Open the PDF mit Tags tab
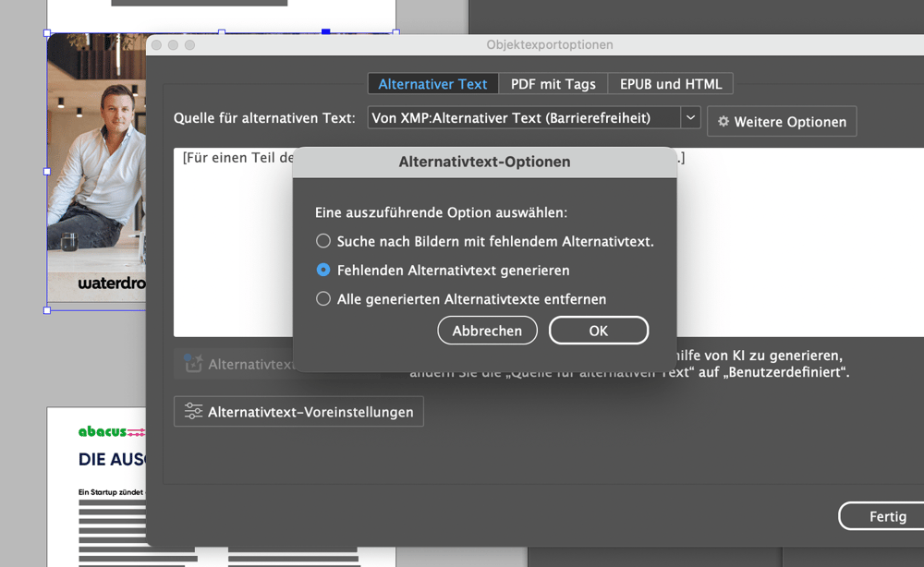This screenshot has height=567, width=924. point(553,84)
